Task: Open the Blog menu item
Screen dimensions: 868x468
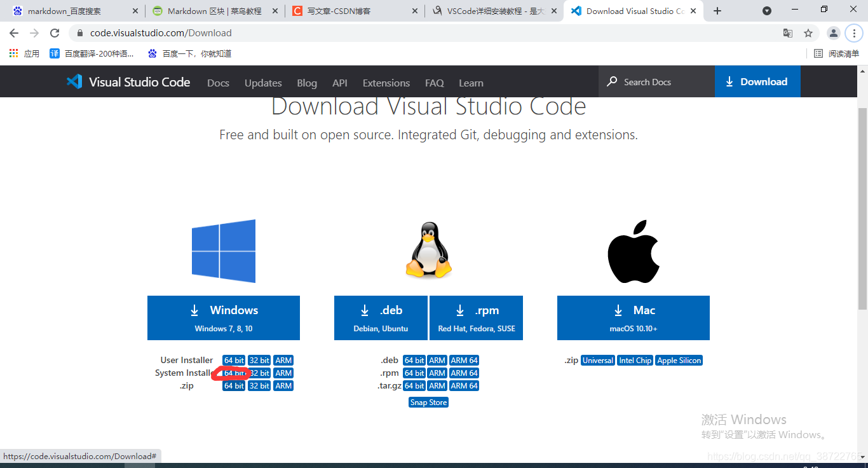Action: click(307, 83)
